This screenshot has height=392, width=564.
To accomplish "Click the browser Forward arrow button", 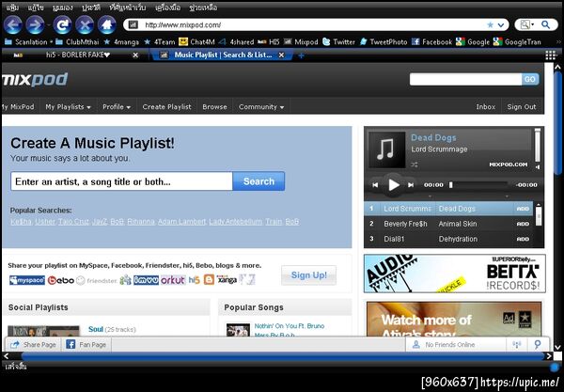I will 36,24.
